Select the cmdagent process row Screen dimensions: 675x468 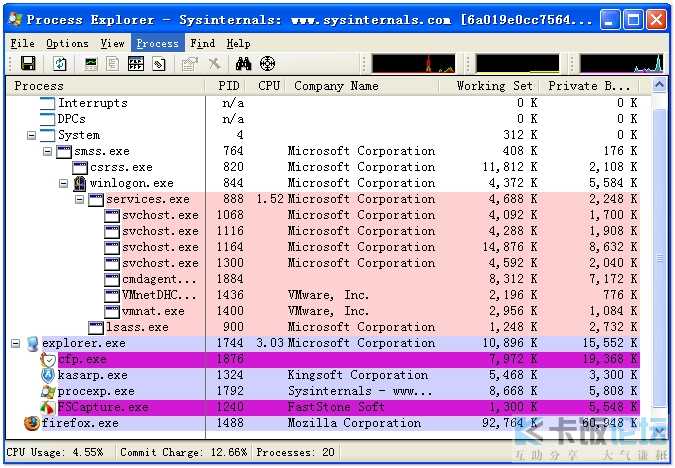pos(323,279)
